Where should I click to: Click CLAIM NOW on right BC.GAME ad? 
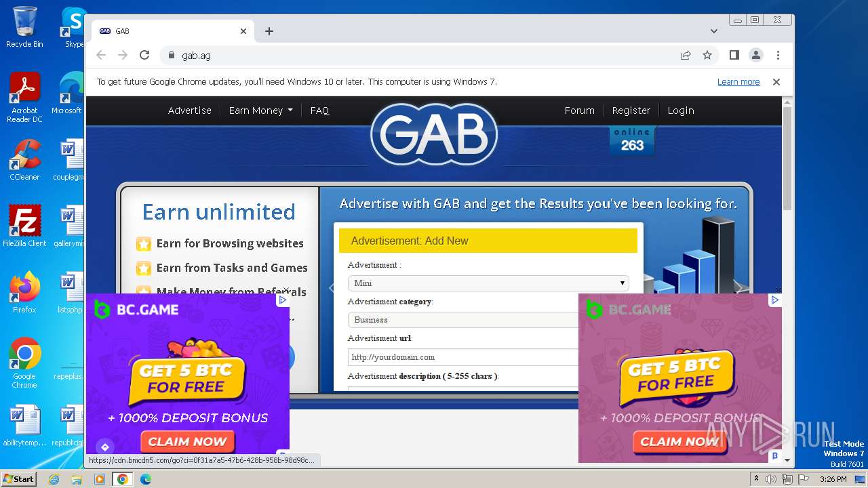click(x=680, y=441)
